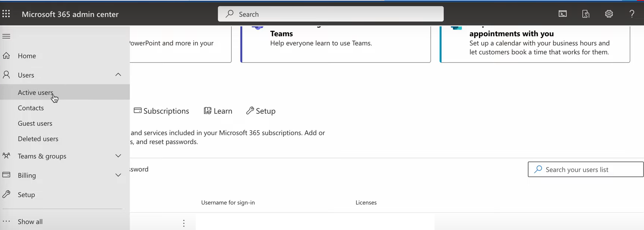Click the Users person icon

(x=6, y=75)
